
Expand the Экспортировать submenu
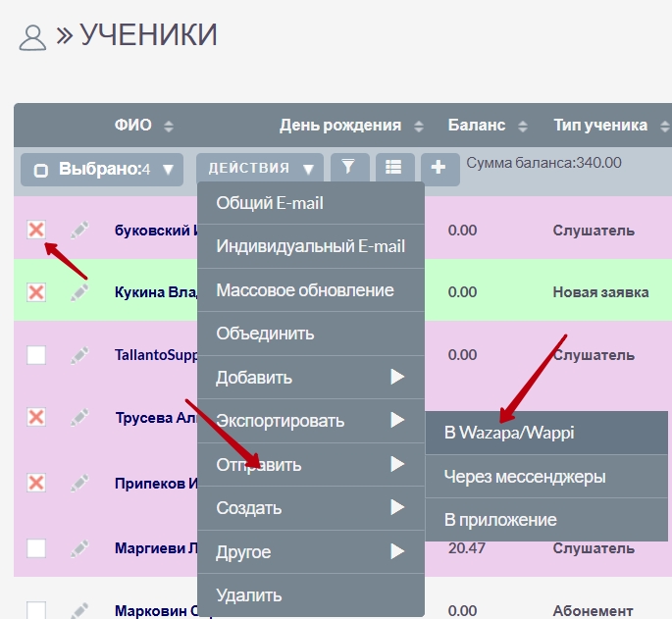310,421
